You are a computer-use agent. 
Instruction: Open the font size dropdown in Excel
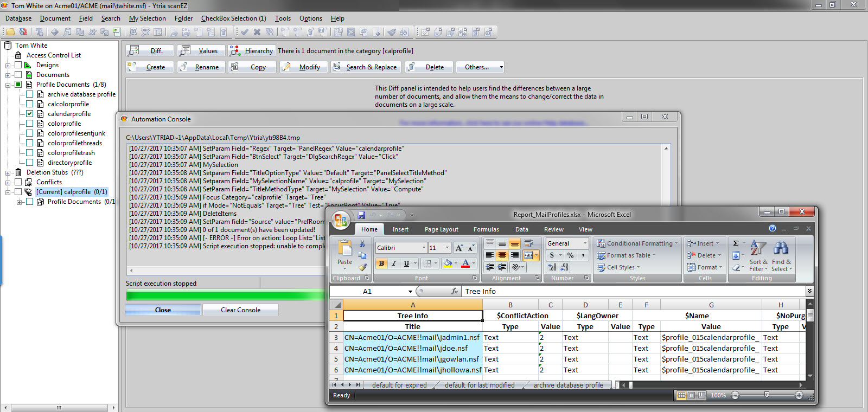[447, 248]
